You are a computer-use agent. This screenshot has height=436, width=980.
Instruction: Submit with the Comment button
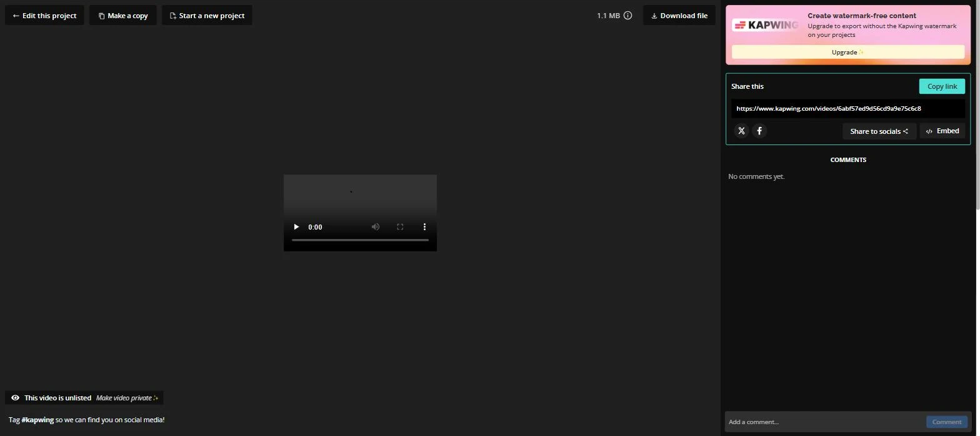click(947, 422)
